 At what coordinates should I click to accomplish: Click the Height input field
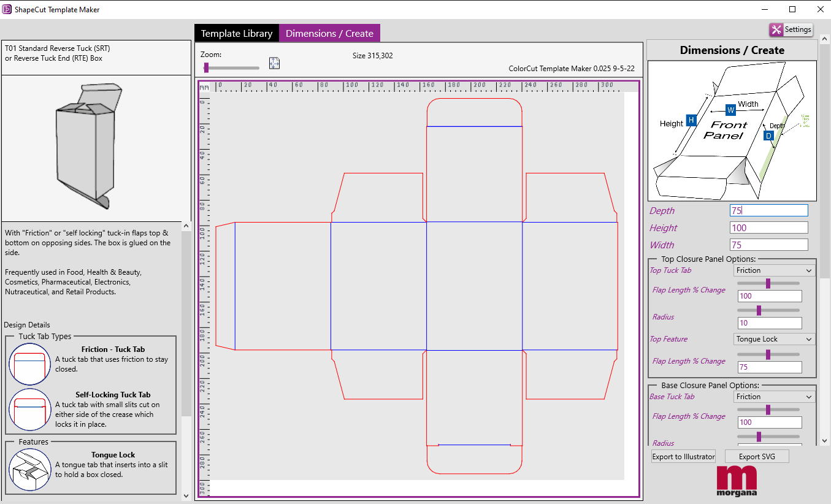768,228
